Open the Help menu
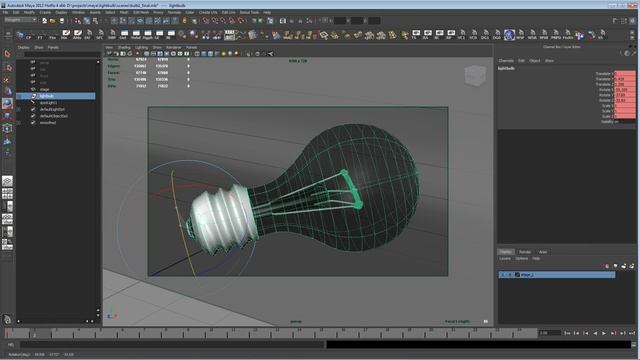The width and height of the screenshot is (640, 360). coord(267,13)
